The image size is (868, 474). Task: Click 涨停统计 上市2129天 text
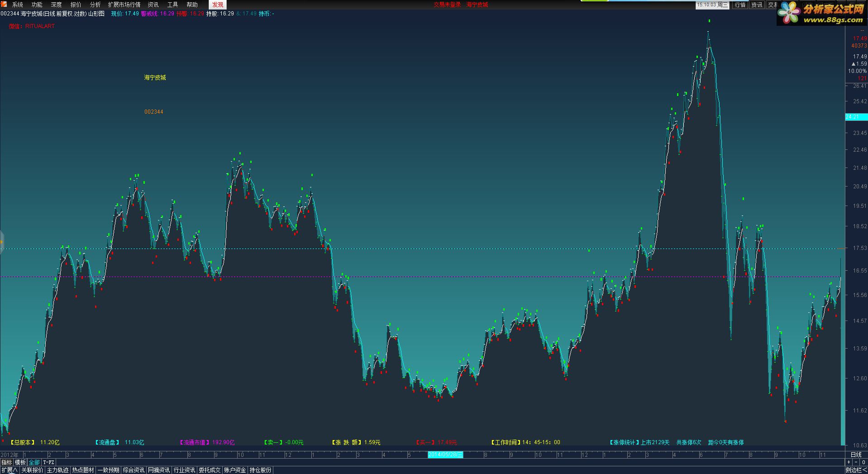(639, 442)
